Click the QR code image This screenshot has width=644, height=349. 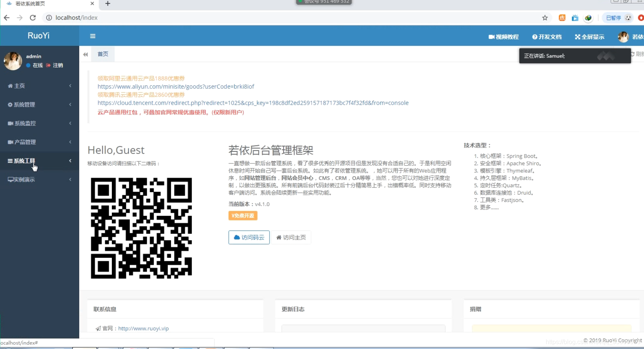click(x=141, y=228)
